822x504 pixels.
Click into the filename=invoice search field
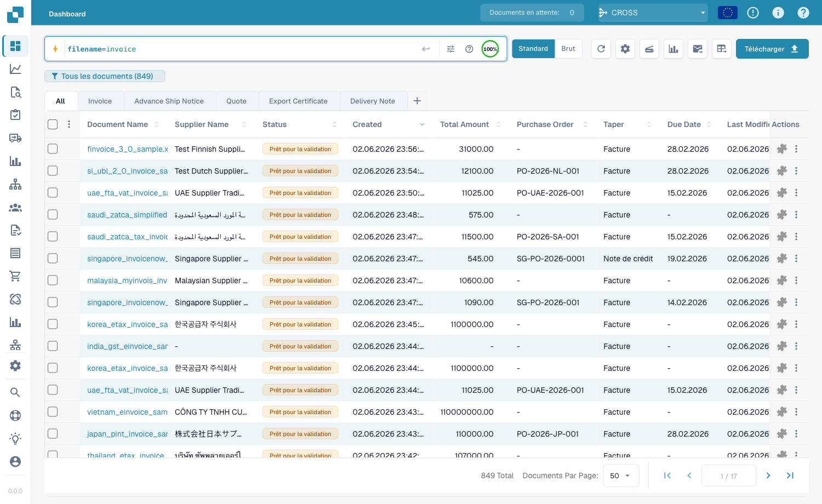[241, 49]
